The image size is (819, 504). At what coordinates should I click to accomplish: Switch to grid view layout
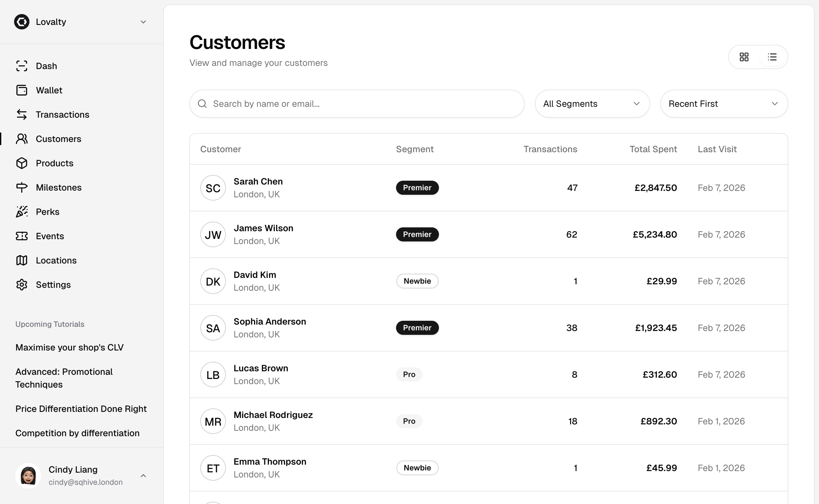(744, 57)
